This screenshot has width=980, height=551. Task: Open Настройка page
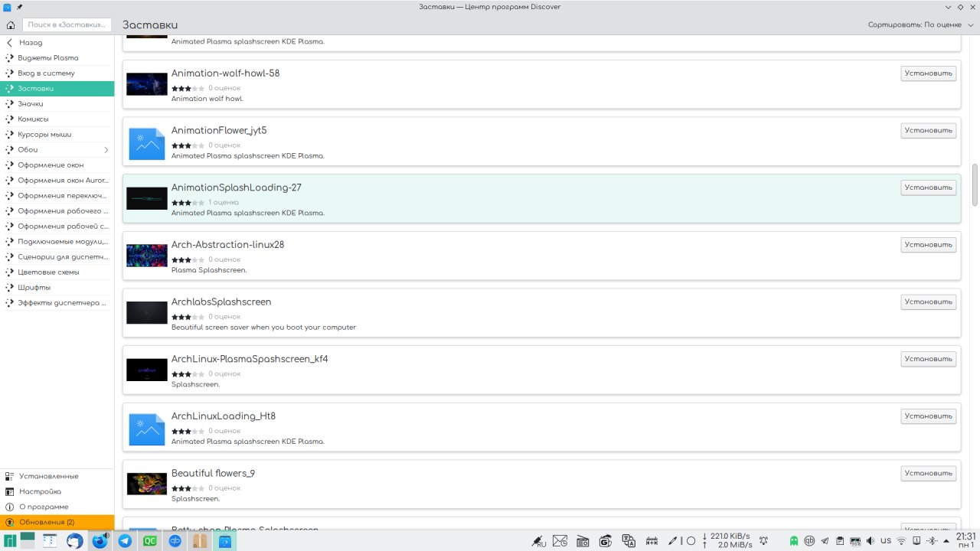point(57,491)
